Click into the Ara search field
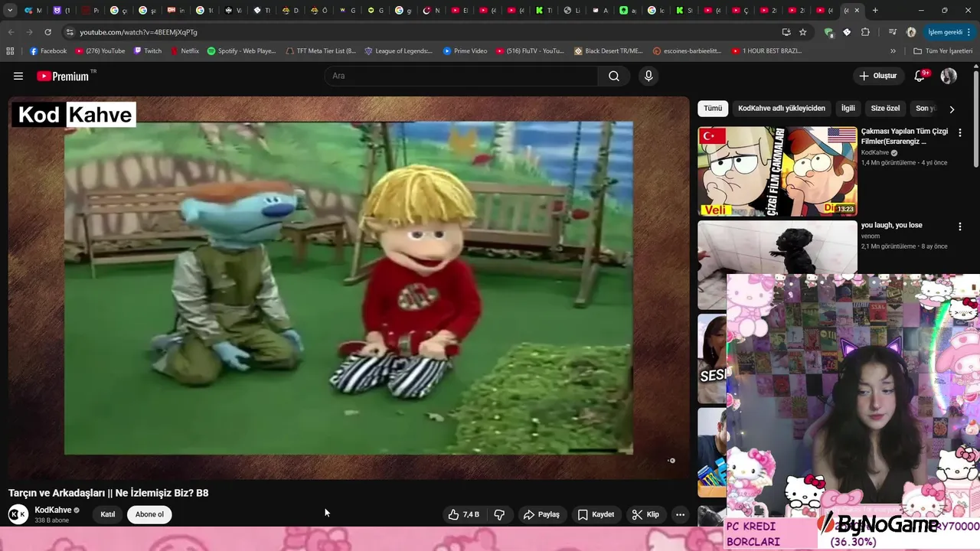The height and width of the screenshot is (551, 980). click(461, 76)
